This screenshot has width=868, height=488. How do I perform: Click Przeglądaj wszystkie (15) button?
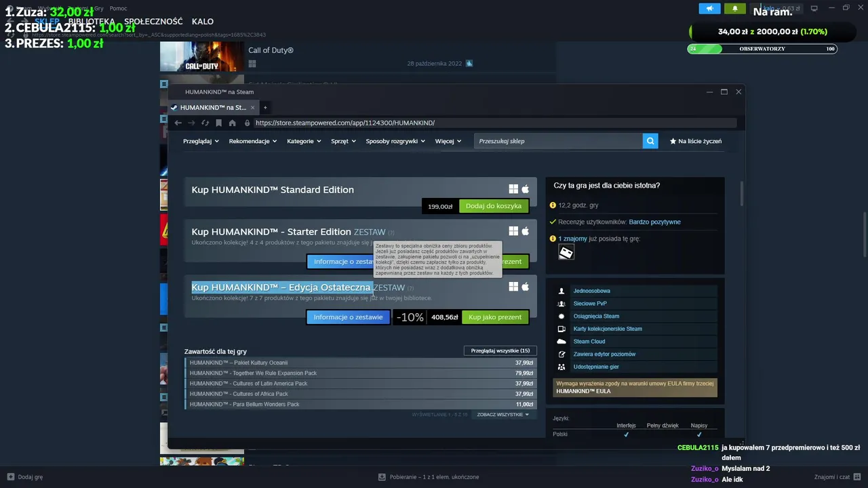(500, 350)
